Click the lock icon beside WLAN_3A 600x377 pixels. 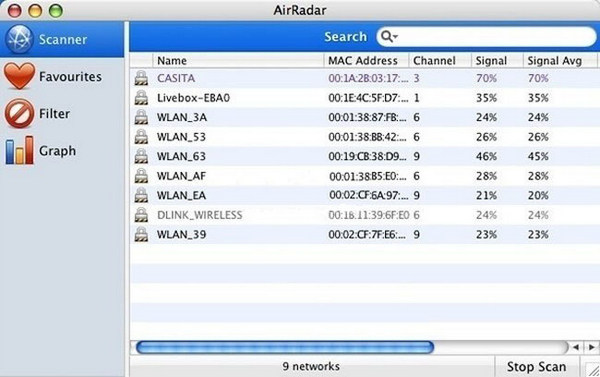point(141,118)
